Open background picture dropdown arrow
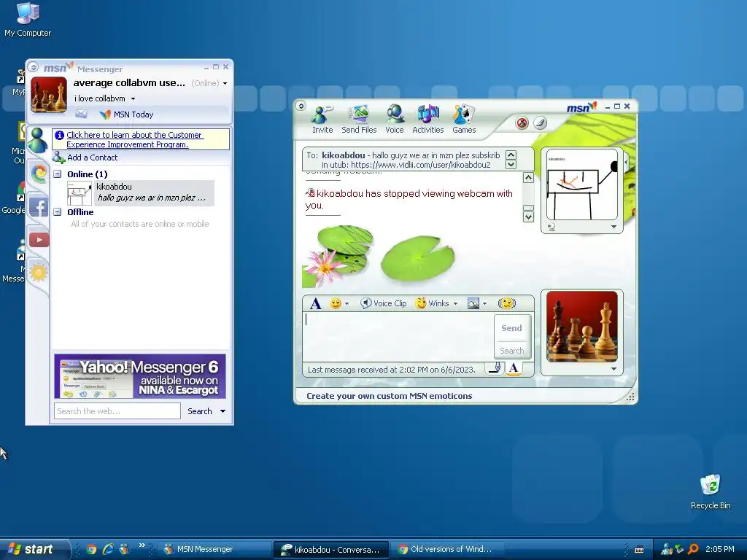The image size is (747, 560). pos(484,304)
